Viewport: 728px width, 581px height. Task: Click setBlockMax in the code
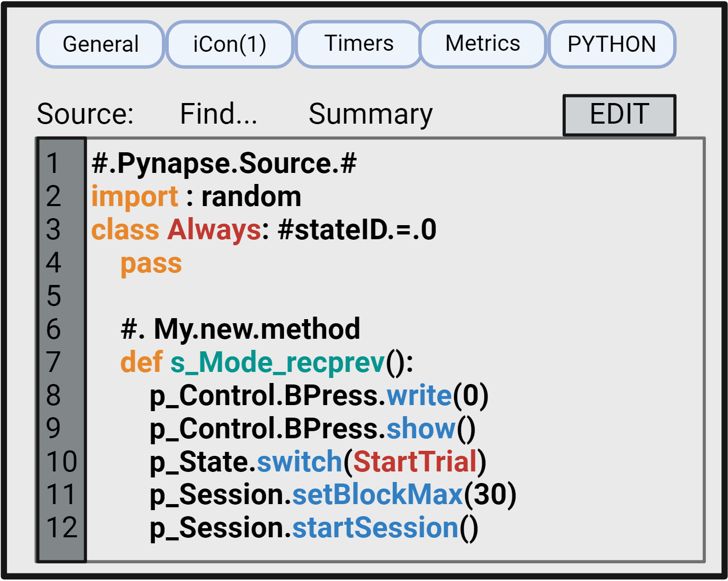pos(377,495)
